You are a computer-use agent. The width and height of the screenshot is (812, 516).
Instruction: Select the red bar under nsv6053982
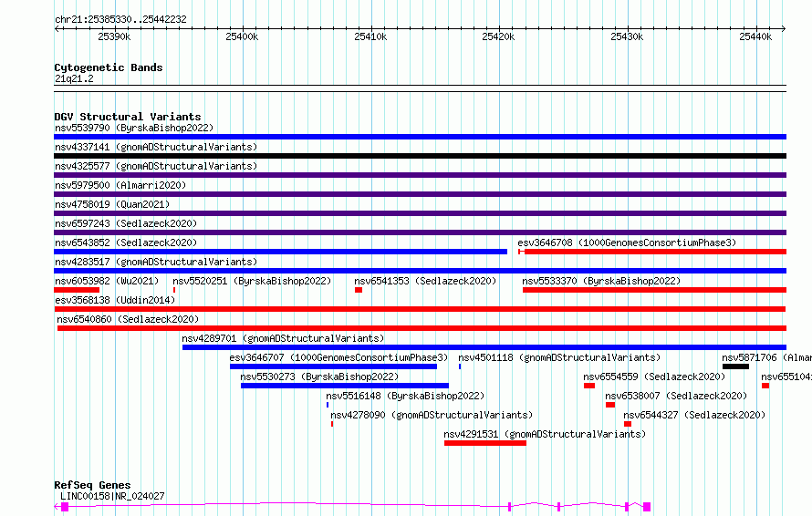(77, 290)
